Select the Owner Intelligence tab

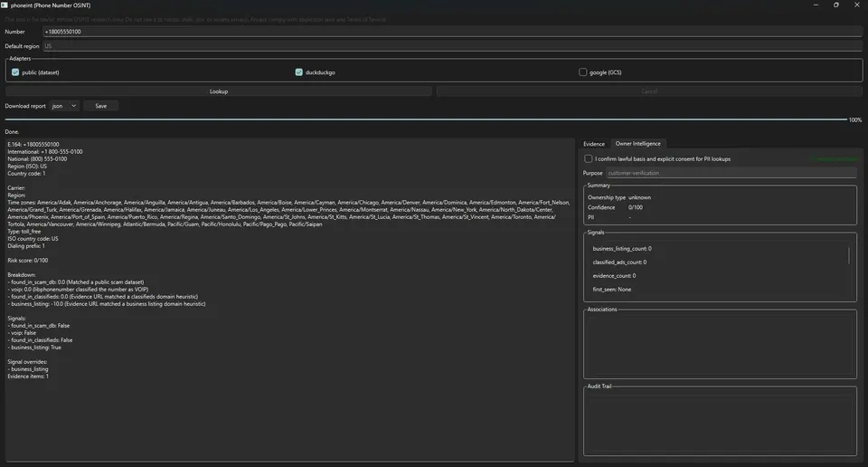click(637, 144)
